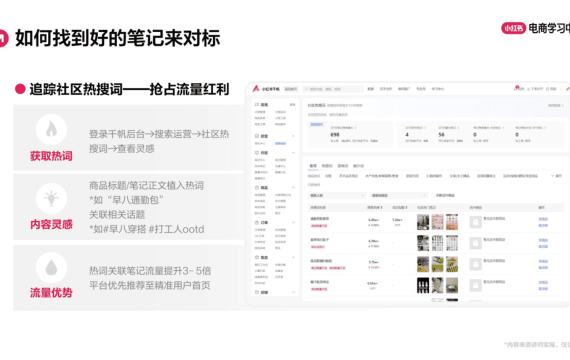The height and width of the screenshot is (360, 570).
Task: Open the first note thumbnail in the top row
Action: [x=423, y=222]
